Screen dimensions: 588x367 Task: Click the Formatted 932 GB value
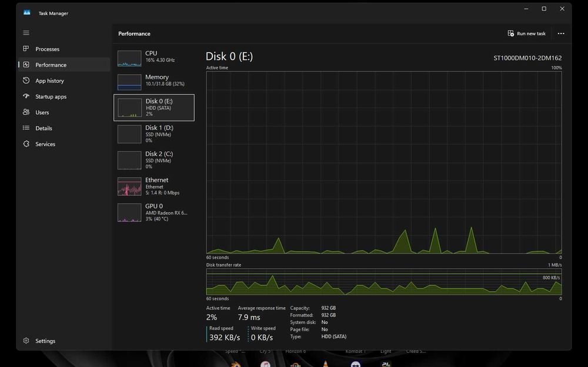[x=329, y=315]
